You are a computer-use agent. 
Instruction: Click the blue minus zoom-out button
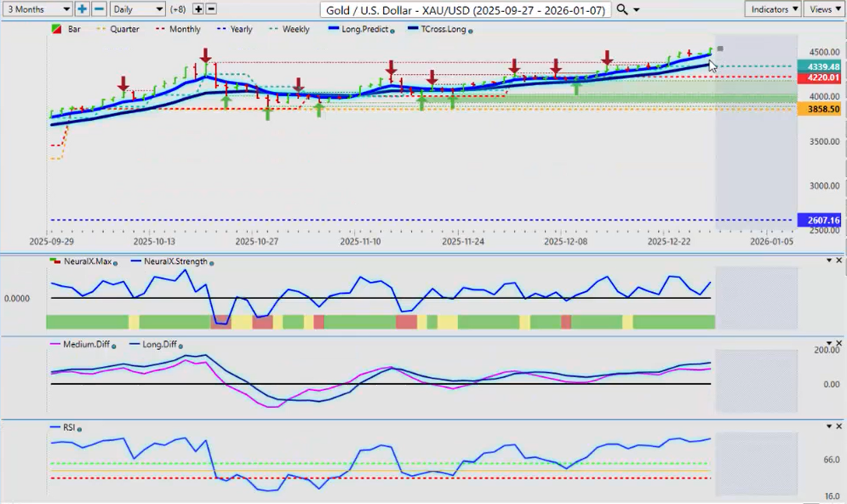(99, 9)
